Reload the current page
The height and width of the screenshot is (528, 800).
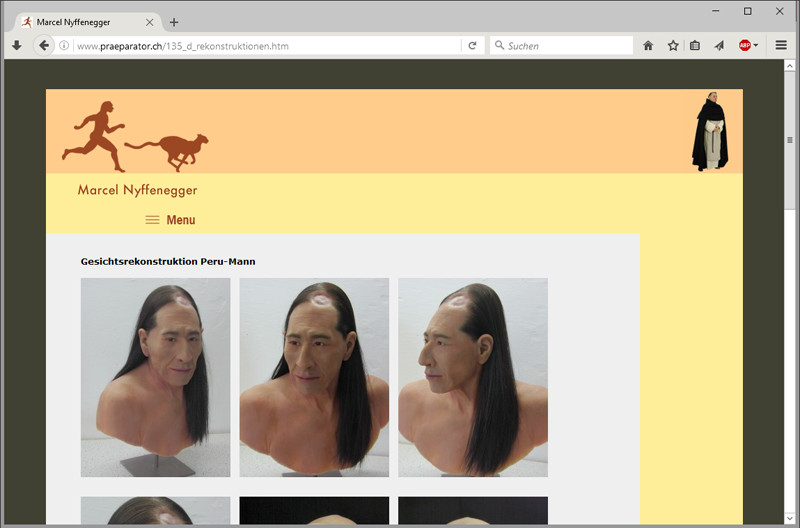472,45
